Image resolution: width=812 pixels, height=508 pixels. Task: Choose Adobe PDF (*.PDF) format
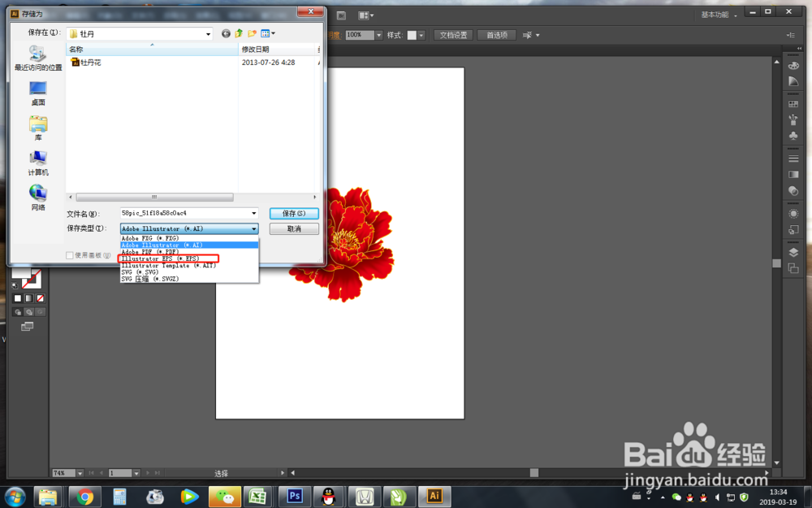pyautogui.click(x=189, y=252)
